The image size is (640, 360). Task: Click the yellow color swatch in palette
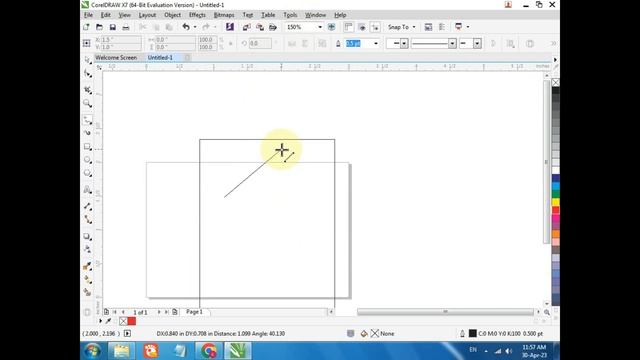(x=556, y=202)
